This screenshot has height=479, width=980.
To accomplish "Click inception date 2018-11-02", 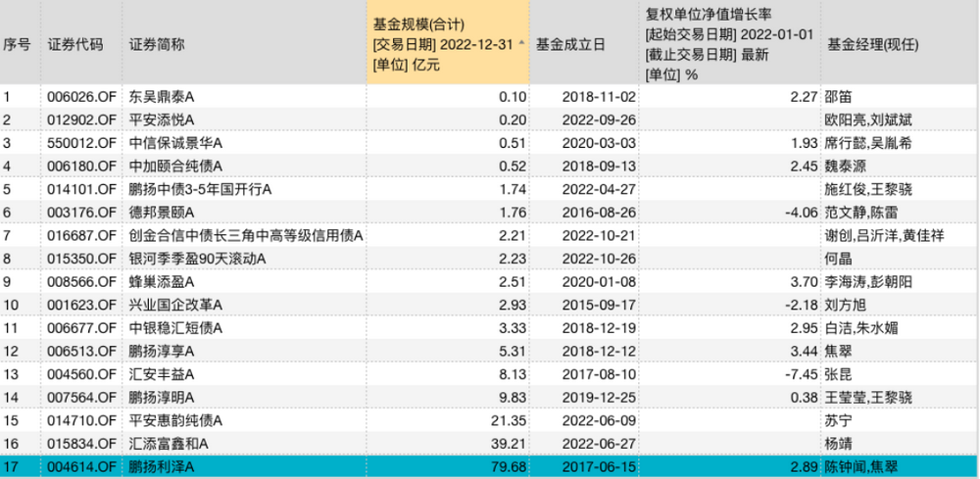I will 599,97.
